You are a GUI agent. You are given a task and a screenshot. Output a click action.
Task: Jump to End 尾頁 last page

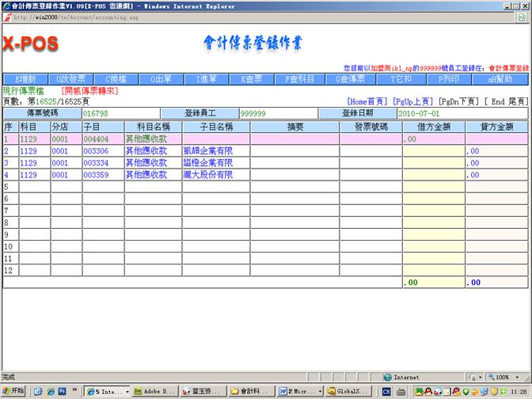coord(506,101)
